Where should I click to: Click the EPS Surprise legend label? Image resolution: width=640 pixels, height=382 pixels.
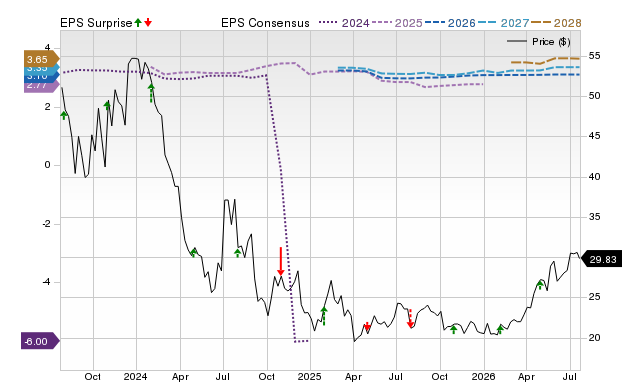click(96, 23)
